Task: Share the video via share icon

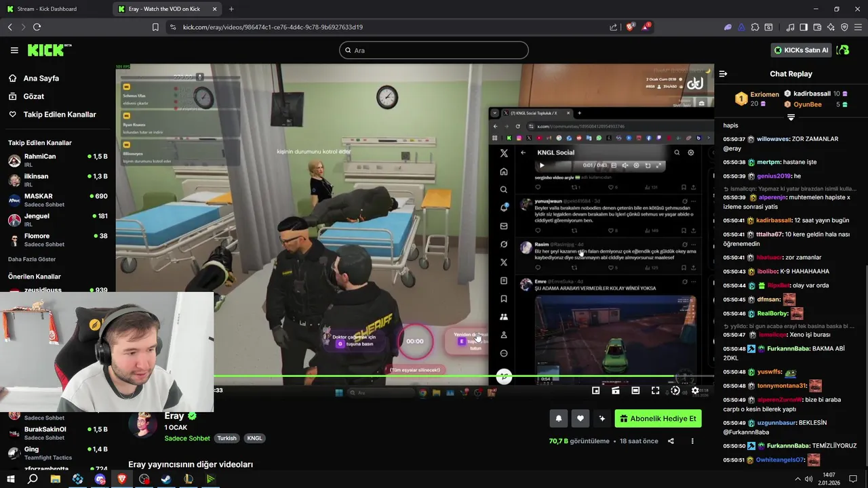Action: [x=671, y=441]
